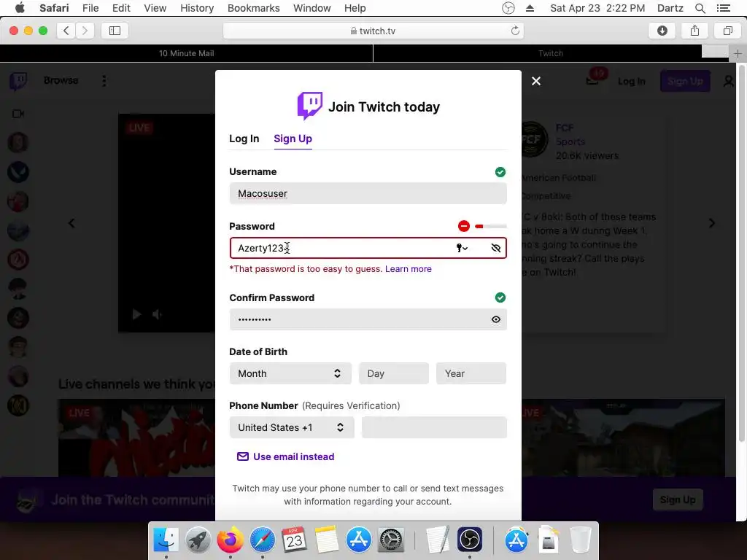Click the Day input field

tap(393, 373)
